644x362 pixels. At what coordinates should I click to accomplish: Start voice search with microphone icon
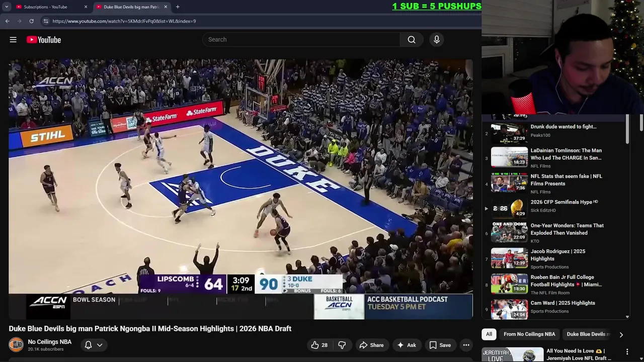coord(437,40)
